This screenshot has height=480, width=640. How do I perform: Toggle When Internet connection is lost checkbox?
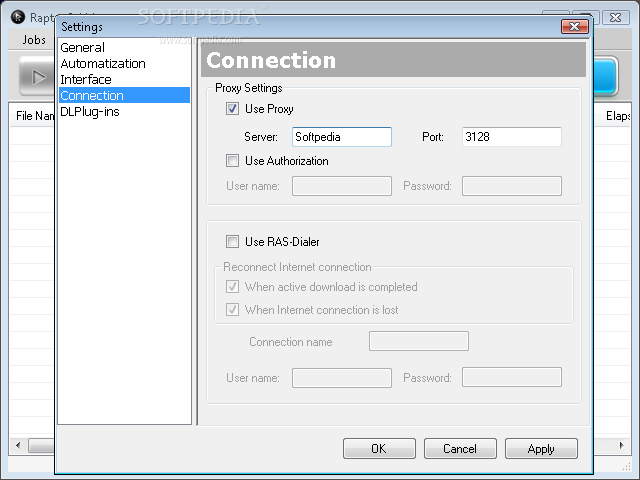pos(232,309)
